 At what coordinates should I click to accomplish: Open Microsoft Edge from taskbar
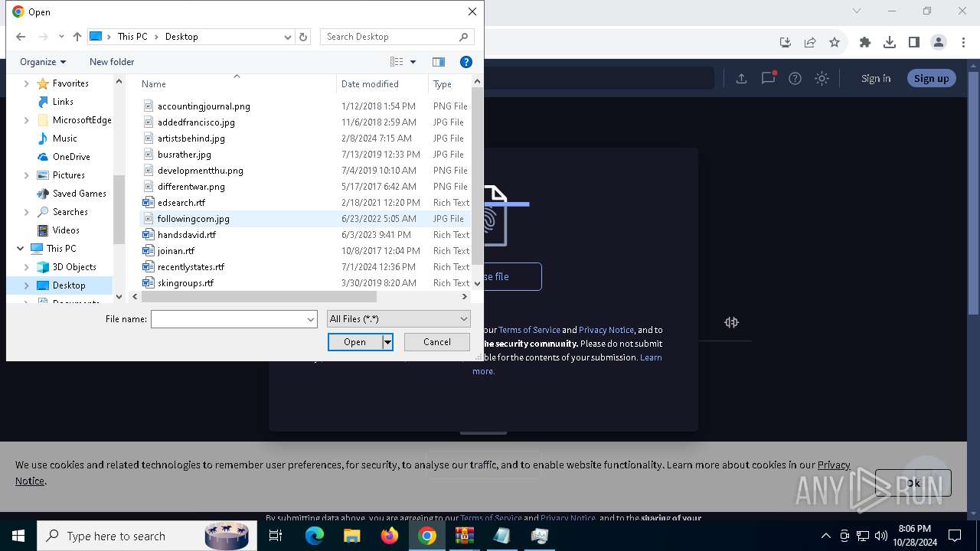[315, 536]
